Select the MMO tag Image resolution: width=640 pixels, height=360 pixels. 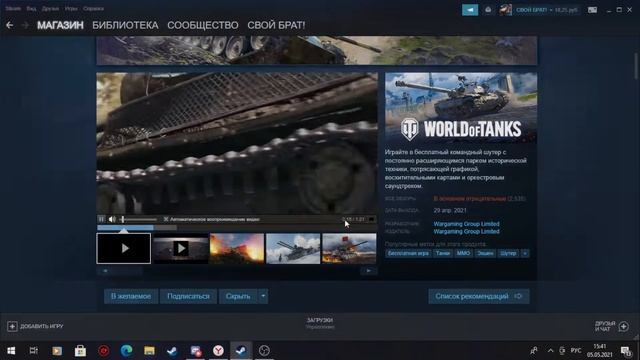[x=463, y=253]
